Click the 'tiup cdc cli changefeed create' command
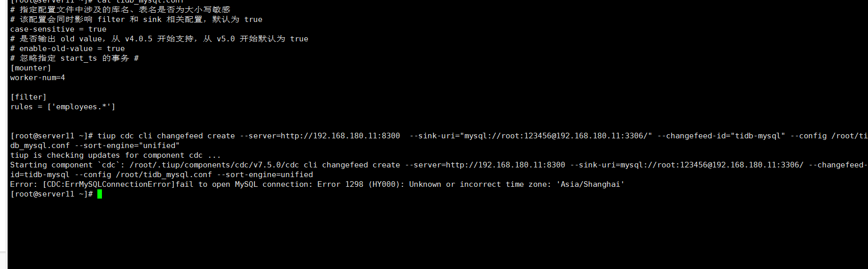Viewport: 868px width, 269px height. tap(166, 136)
